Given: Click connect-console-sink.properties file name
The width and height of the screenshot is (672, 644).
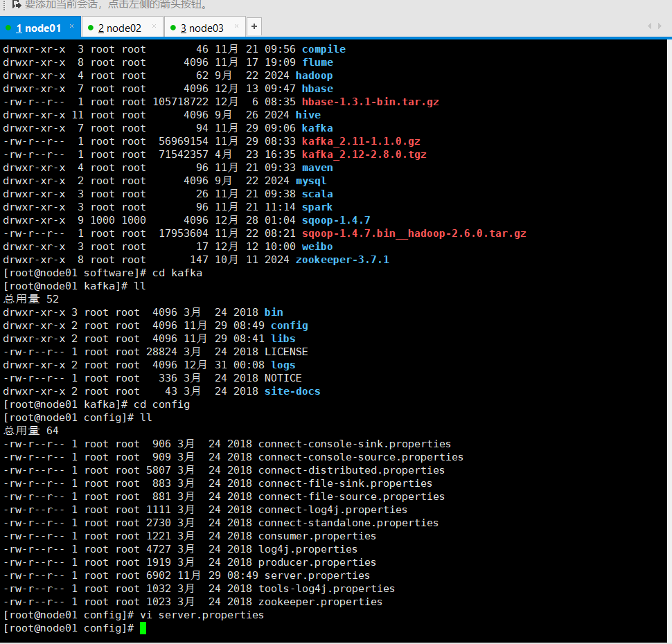Looking at the screenshot, I should [355, 445].
